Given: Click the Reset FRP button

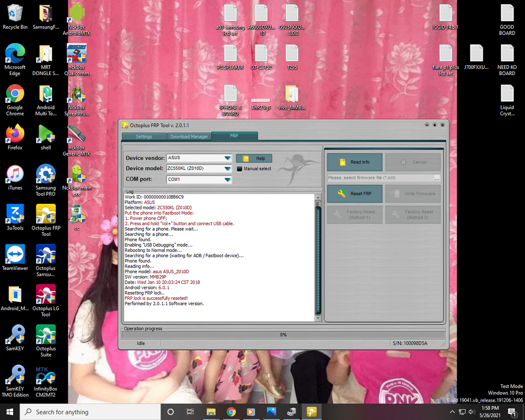Looking at the screenshot, I should 354,194.
